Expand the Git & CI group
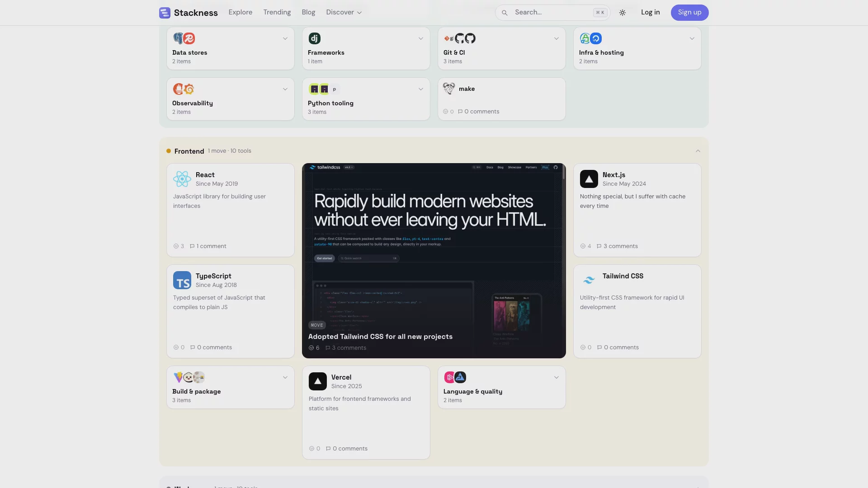The height and width of the screenshot is (488, 868). pyautogui.click(x=557, y=38)
